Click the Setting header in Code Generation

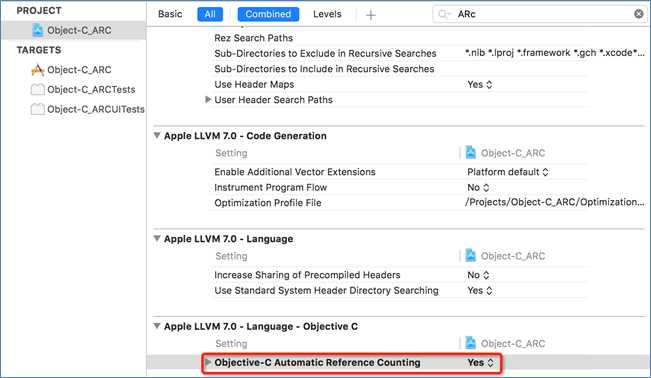[231, 153]
